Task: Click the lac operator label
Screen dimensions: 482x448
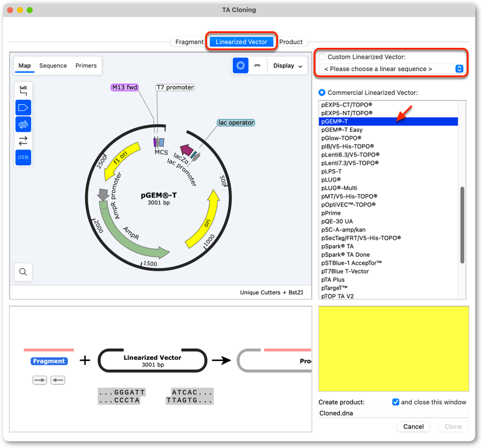Action: 236,123
